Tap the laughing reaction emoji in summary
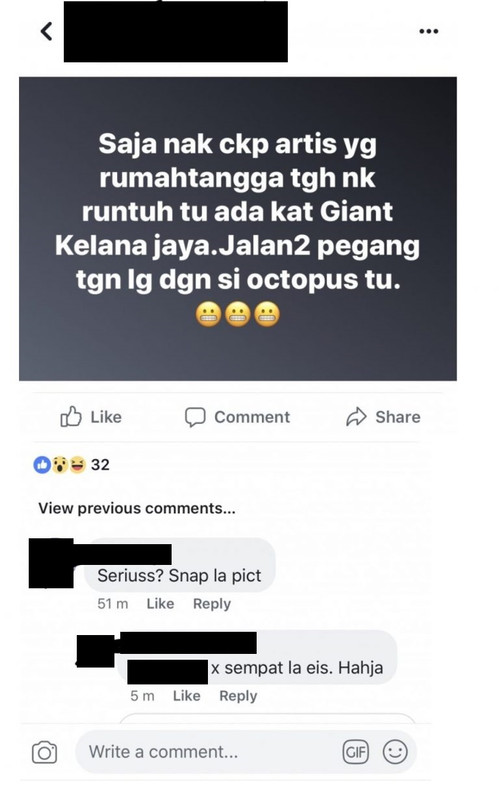Screen dimensions: 499x800 click(78, 464)
